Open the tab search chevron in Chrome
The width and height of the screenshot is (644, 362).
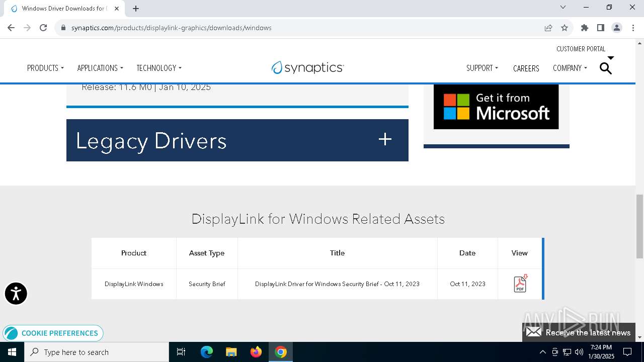click(563, 7)
